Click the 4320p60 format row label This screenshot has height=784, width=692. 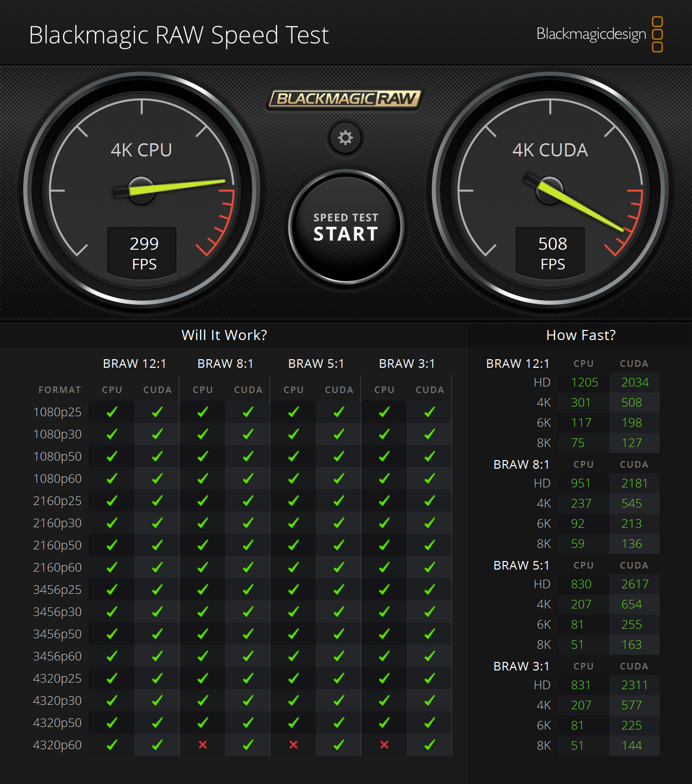click(57, 745)
